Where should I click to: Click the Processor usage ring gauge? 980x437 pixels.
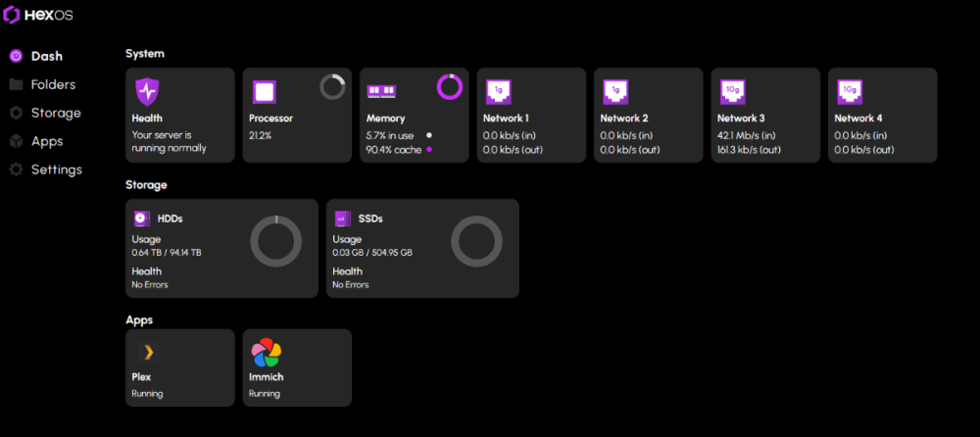pos(333,87)
